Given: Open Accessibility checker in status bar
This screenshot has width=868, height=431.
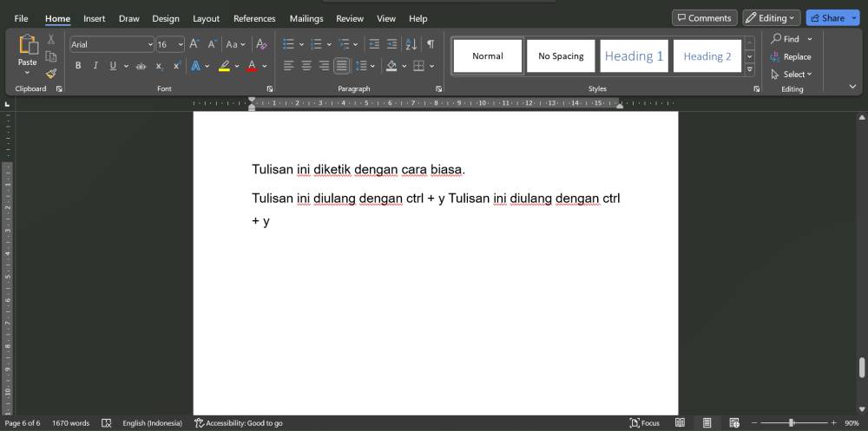Looking at the screenshot, I should click(239, 423).
